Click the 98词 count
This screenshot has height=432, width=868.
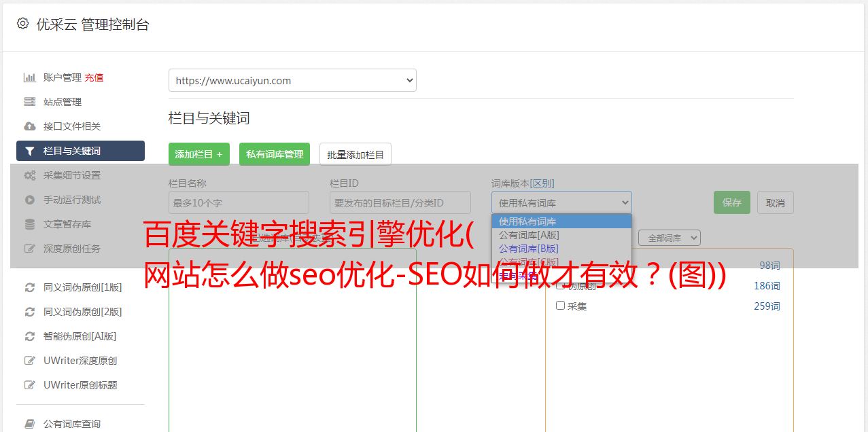pos(769,266)
